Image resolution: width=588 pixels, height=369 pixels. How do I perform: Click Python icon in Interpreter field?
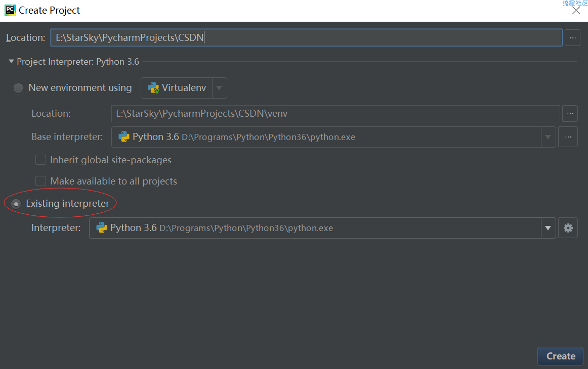[x=102, y=228]
